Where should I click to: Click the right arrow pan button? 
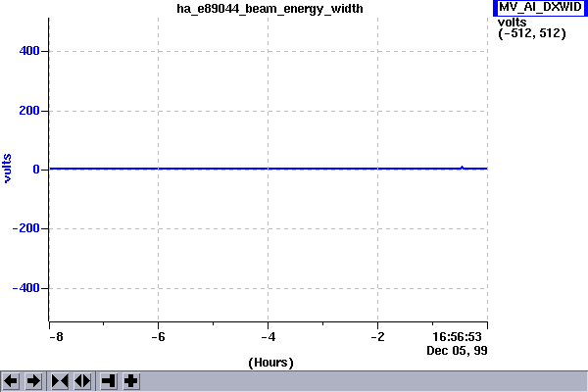point(32,381)
